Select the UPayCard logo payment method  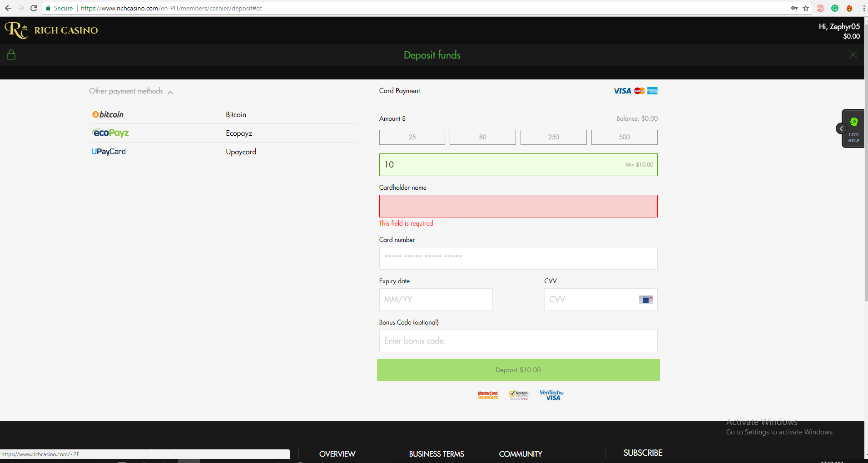109,152
